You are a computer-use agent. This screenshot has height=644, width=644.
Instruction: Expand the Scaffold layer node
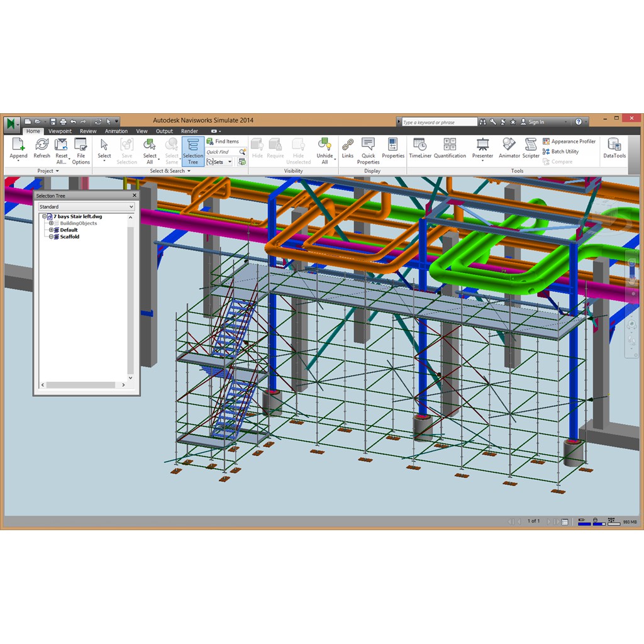[51, 237]
